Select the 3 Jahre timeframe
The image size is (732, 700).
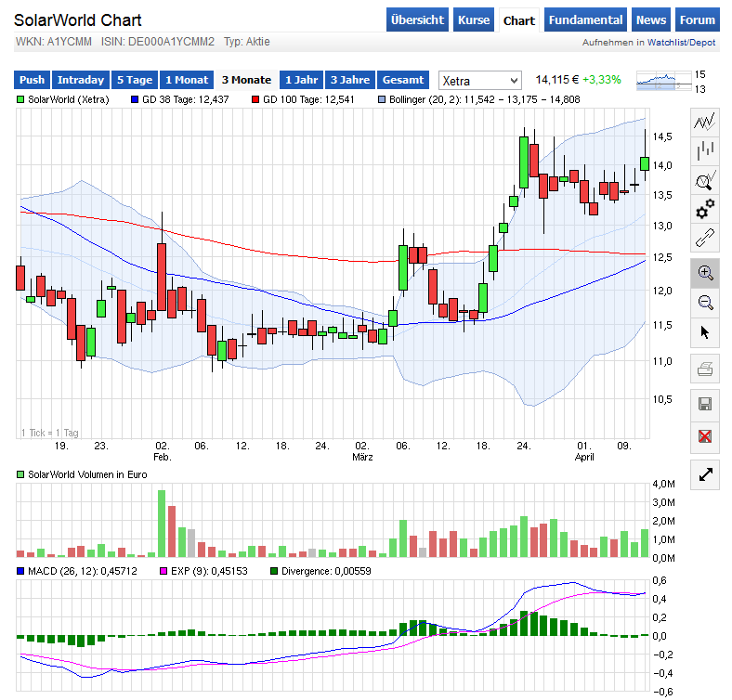(350, 80)
